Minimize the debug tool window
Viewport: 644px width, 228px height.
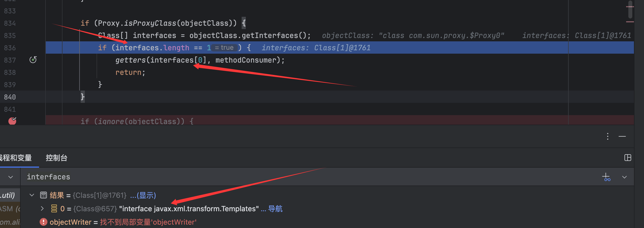pos(622,136)
